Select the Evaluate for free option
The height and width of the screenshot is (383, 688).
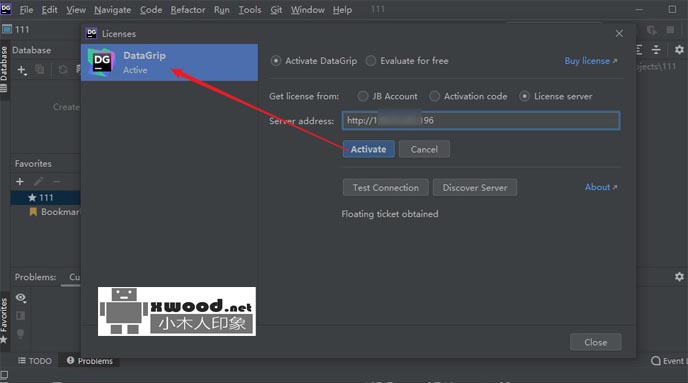[x=371, y=61]
